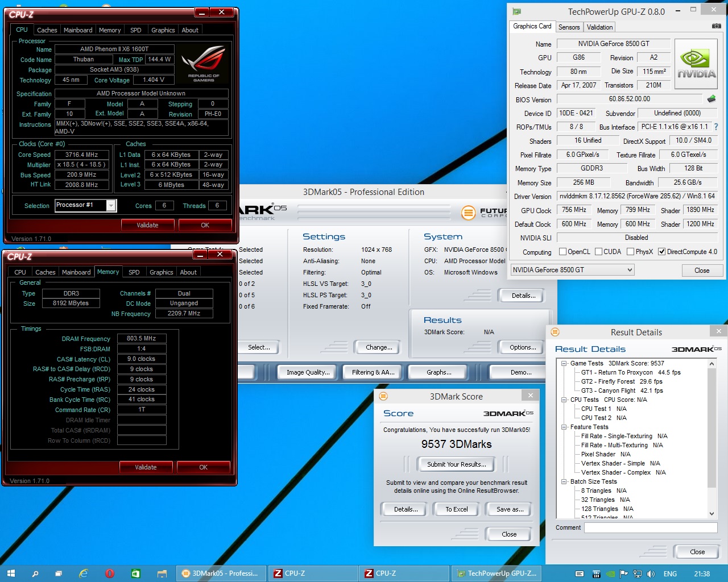
Task: Select GT3 - Canyon Flight result row
Action: [622, 390]
